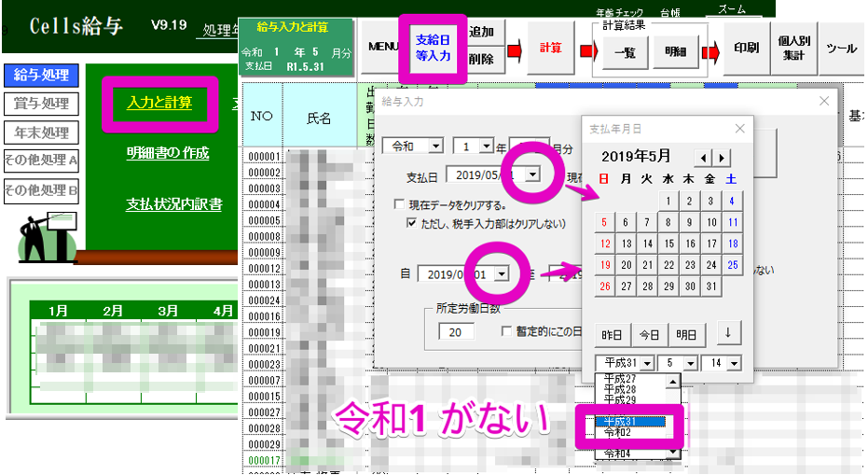The width and height of the screenshot is (868, 475).
Task: Go to previous month in calendar
Action: 703,158
